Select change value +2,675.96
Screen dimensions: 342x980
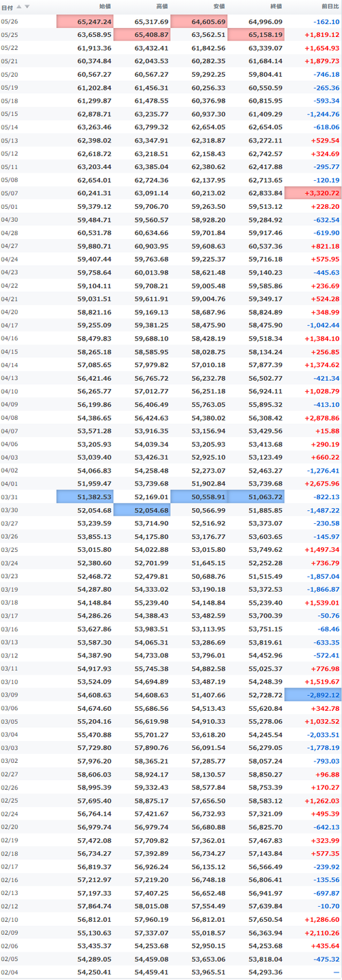click(x=321, y=483)
